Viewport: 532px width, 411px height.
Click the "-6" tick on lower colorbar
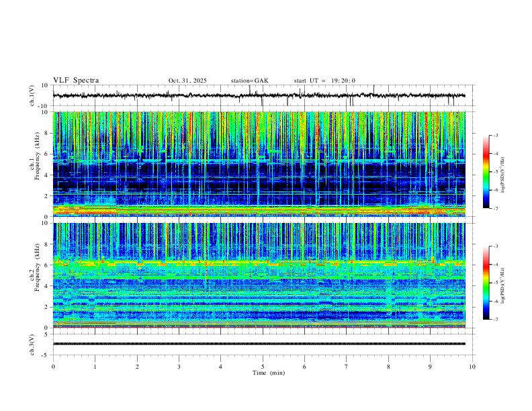tap(495, 301)
